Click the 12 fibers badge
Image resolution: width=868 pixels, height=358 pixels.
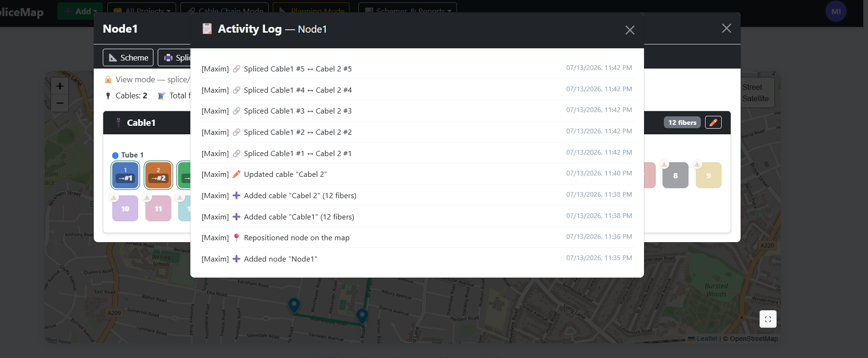tap(682, 122)
